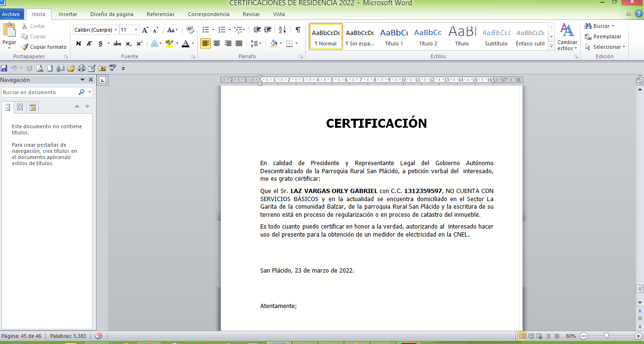Toggle bold formatting (N)

click(x=79, y=44)
